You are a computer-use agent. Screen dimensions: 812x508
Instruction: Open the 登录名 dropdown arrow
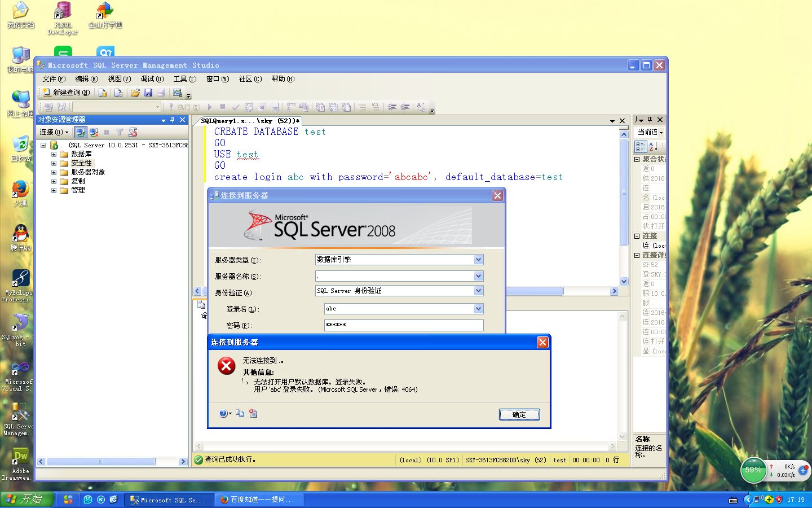478,309
